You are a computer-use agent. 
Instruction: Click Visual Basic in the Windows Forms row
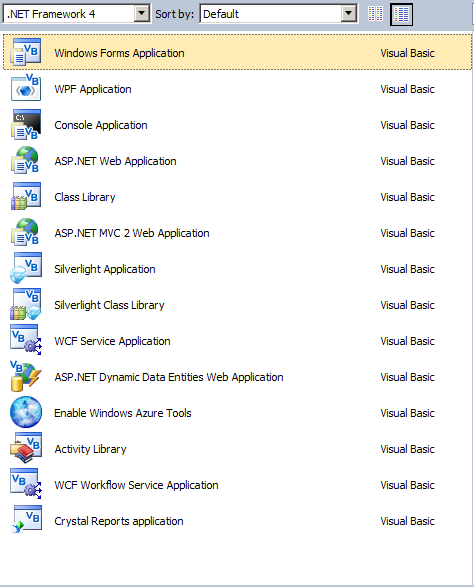407,53
